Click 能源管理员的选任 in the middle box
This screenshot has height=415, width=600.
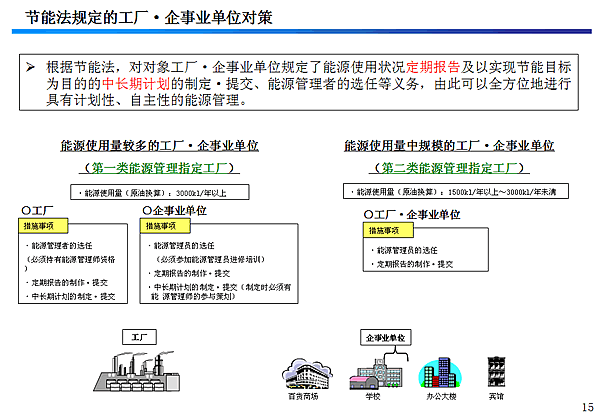coord(184,246)
